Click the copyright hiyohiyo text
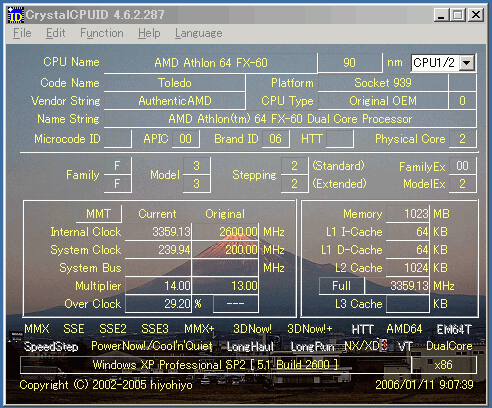Screen dimensions: 492x408 click(106, 385)
